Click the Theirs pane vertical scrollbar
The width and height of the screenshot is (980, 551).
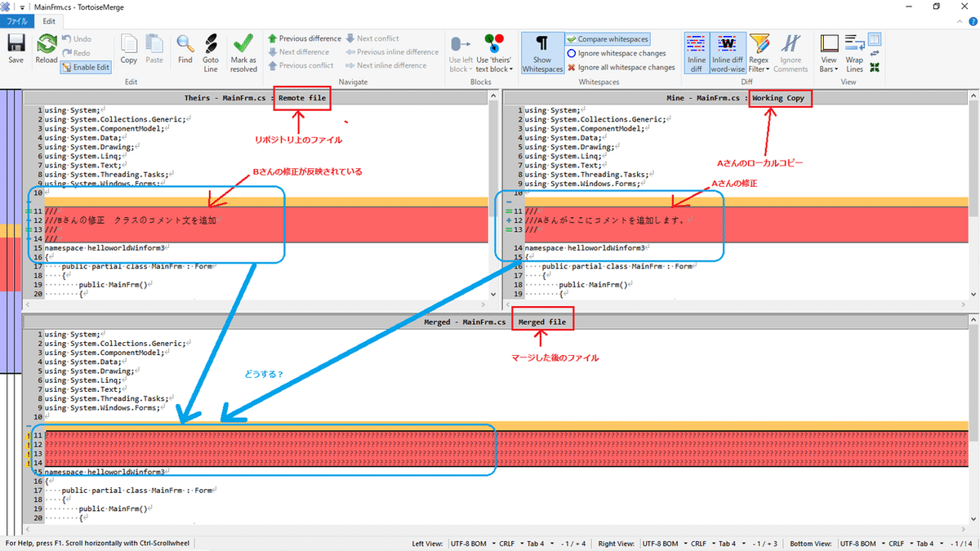click(492, 196)
